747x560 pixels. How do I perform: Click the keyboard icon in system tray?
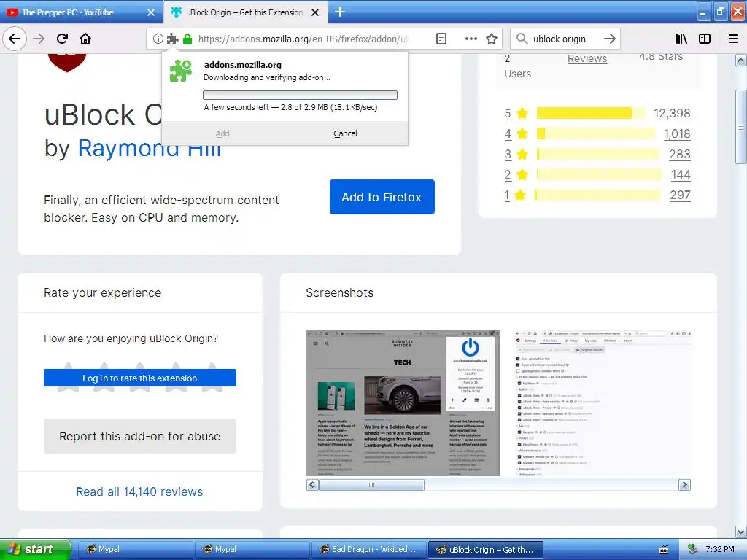(x=664, y=550)
